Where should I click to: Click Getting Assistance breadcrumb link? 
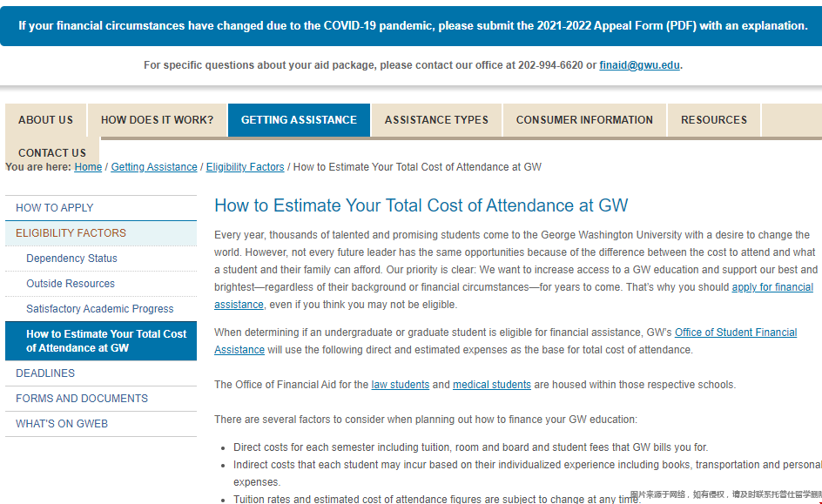coord(154,166)
